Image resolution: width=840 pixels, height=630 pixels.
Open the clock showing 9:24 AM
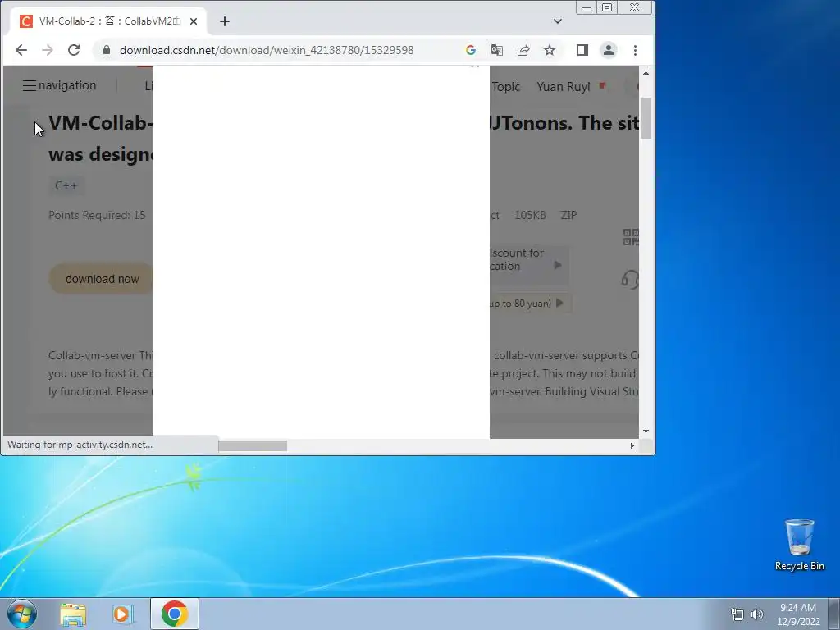tap(798, 614)
